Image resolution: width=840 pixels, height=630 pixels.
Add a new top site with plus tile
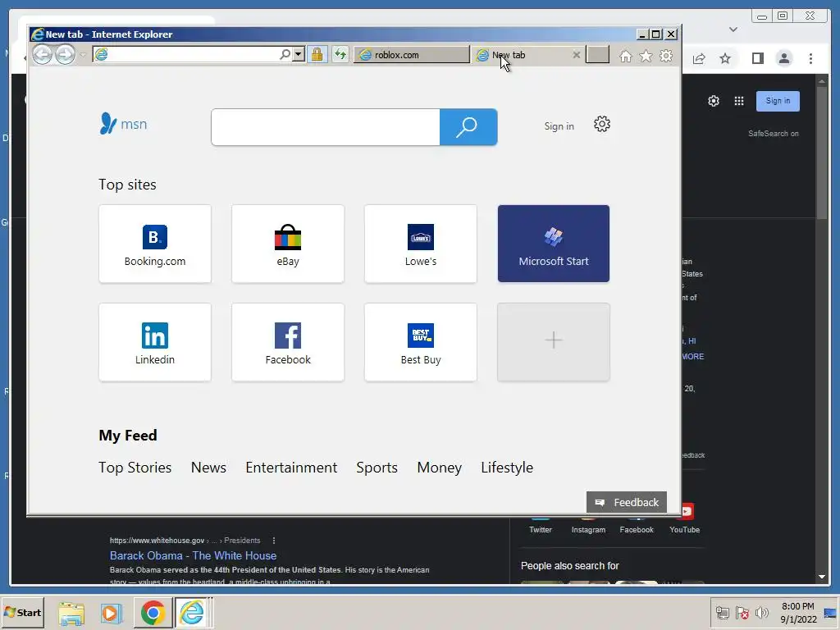(x=554, y=342)
